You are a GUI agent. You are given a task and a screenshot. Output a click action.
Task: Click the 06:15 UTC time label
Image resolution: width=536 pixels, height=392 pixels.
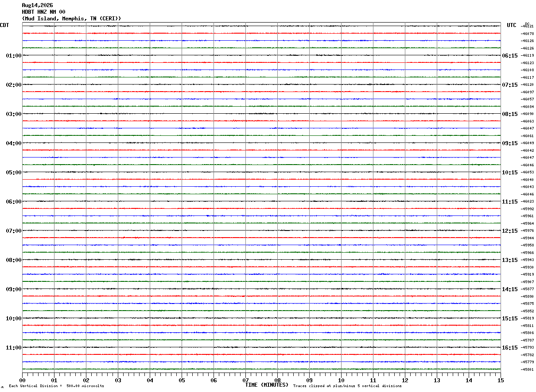509,56
